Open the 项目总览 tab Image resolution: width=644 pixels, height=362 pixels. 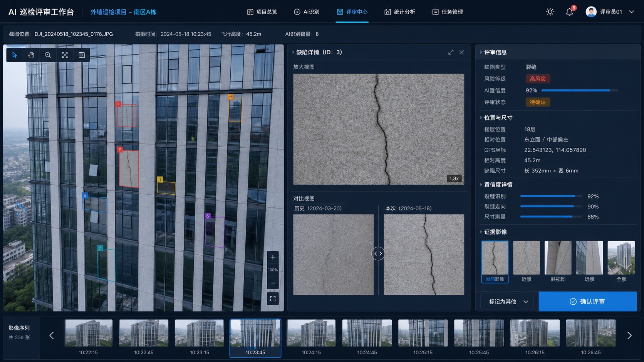pyautogui.click(x=262, y=12)
